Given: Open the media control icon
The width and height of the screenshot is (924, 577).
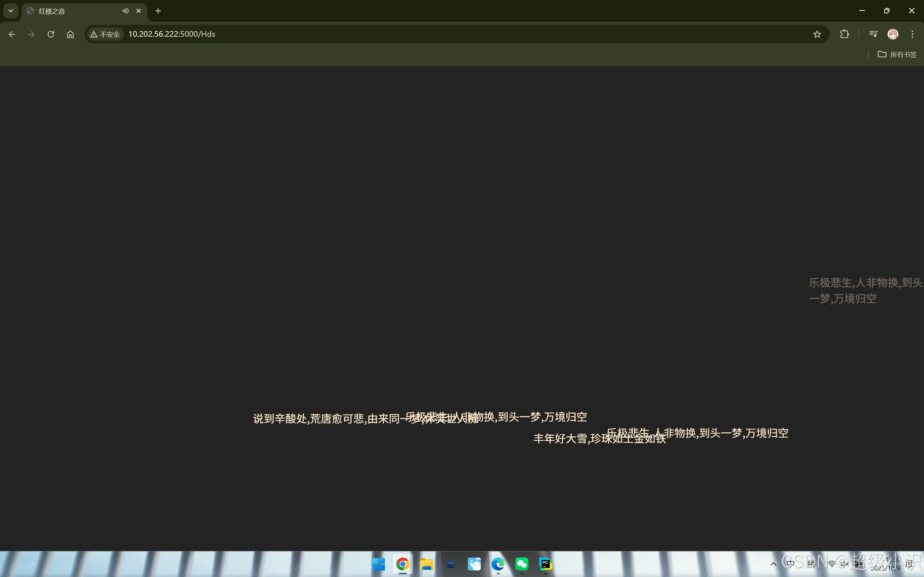Looking at the screenshot, I should coord(873,34).
